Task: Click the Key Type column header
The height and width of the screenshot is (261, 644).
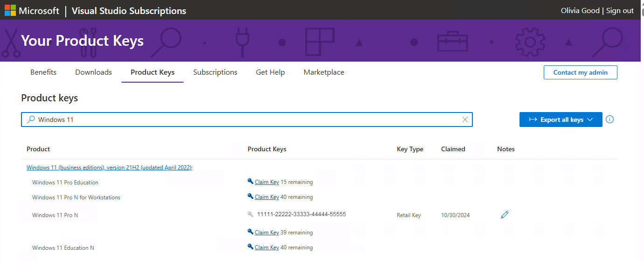Action: point(410,149)
